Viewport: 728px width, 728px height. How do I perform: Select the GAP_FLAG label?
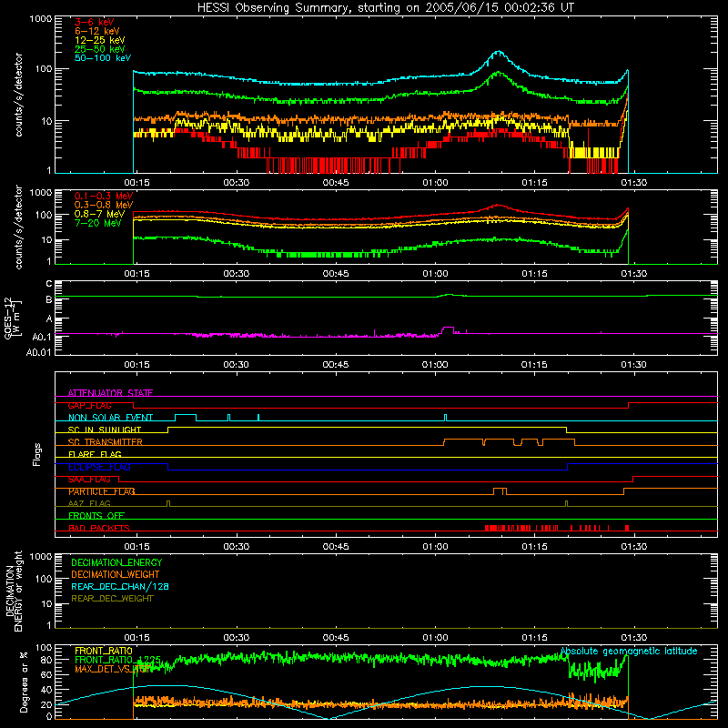click(x=89, y=405)
